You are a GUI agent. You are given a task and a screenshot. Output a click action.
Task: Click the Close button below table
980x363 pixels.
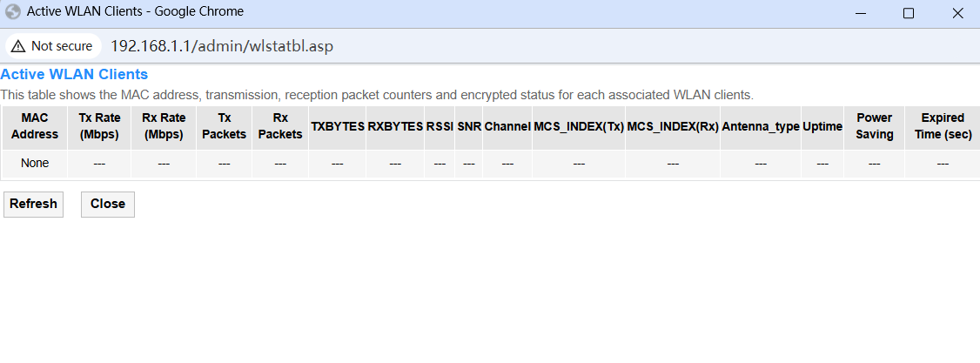tap(108, 205)
